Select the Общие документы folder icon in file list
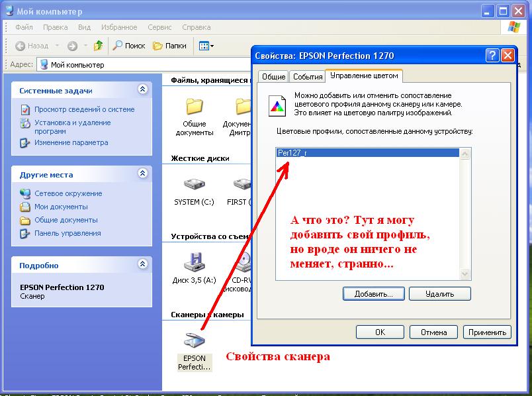Image resolution: width=532 pixels, height=396 pixels. 195,107
